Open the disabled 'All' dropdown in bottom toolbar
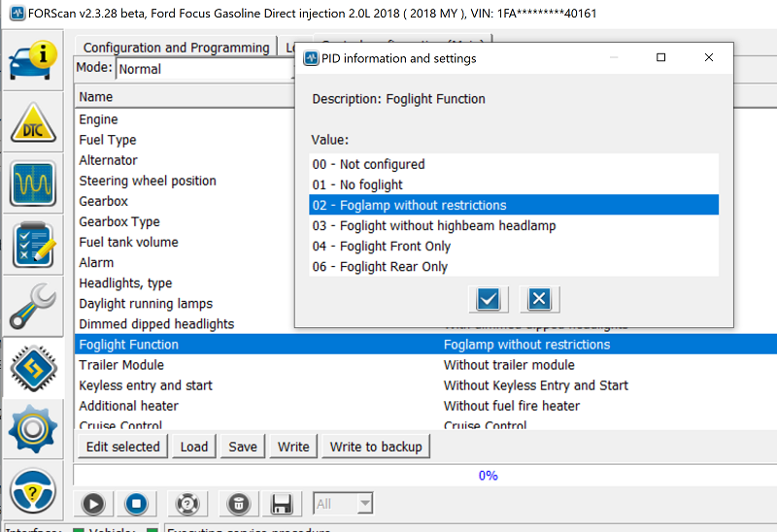The width and height of the screenshot is (777, 532). pos(343,504)
